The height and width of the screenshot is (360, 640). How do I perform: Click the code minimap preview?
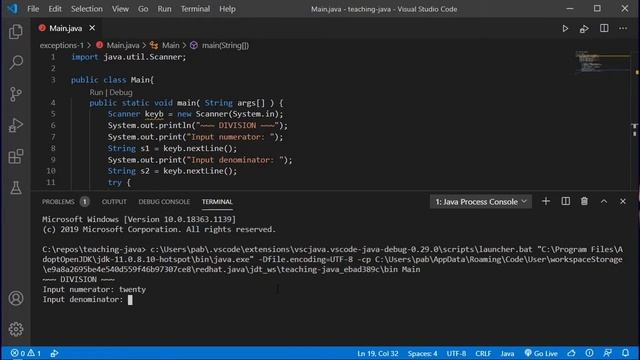[x=602, y=62]
